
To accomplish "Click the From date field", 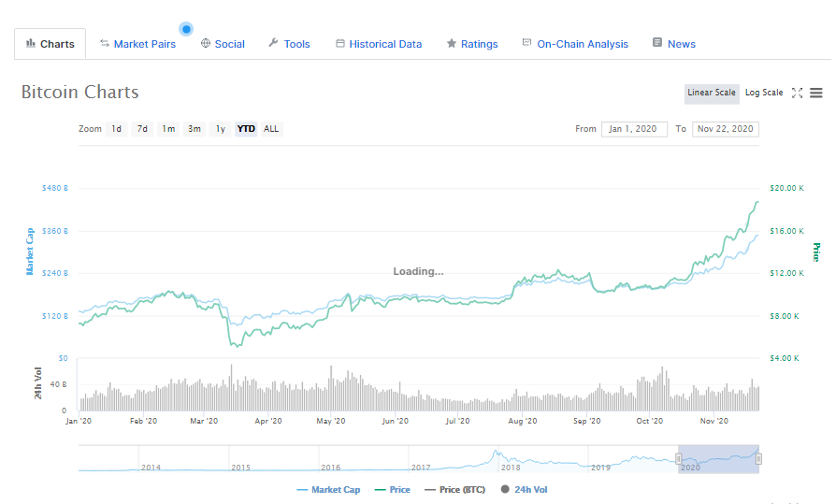I will point(634,129).
